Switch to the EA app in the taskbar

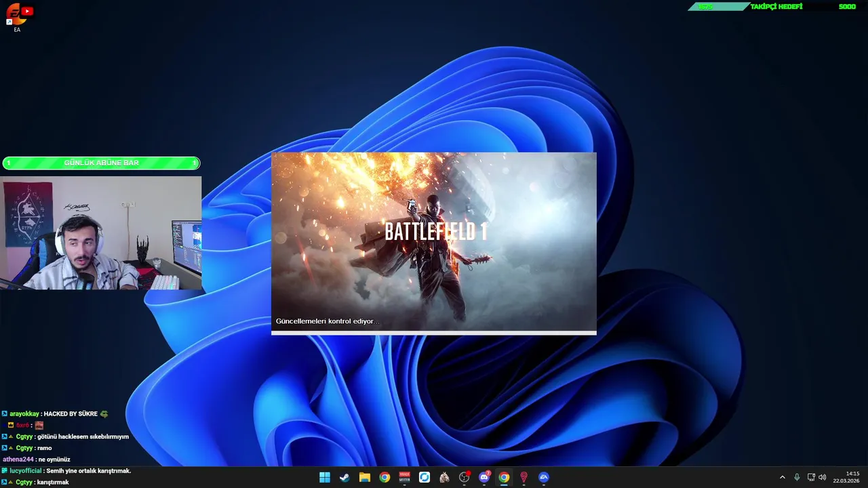click(544, 477)
